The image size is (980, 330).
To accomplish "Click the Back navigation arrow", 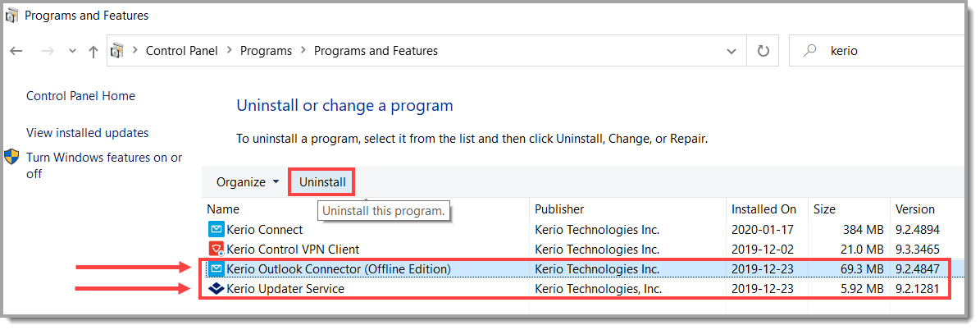I will [x=17, y=52].
